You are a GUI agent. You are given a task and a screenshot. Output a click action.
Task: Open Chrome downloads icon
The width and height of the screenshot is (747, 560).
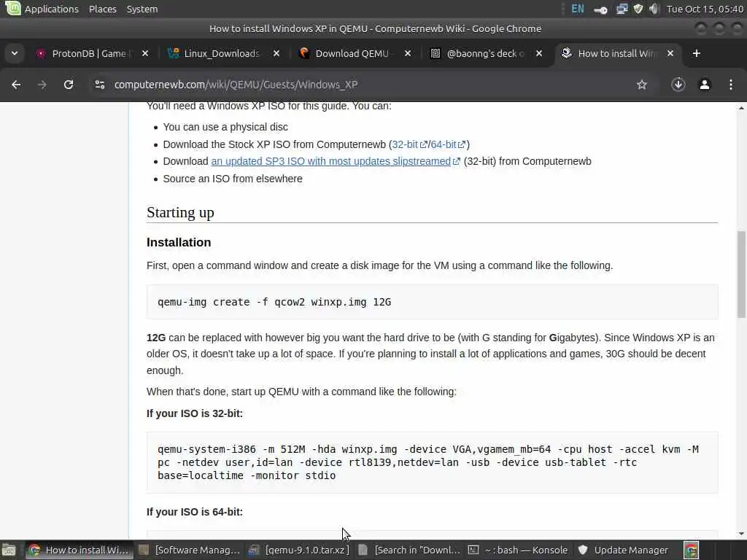[x=678, y=85]
